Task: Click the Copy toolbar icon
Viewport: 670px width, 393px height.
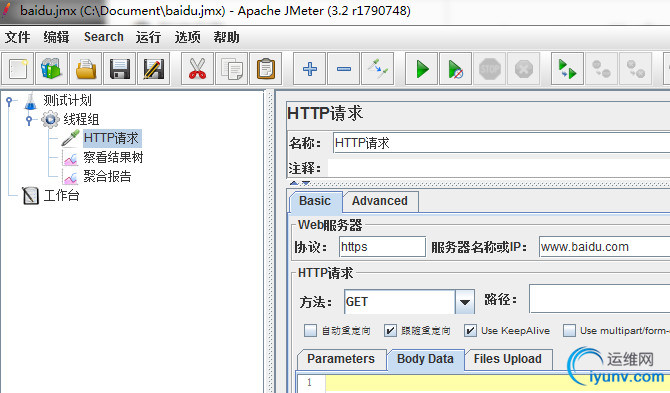Action: tap(231, 69)
